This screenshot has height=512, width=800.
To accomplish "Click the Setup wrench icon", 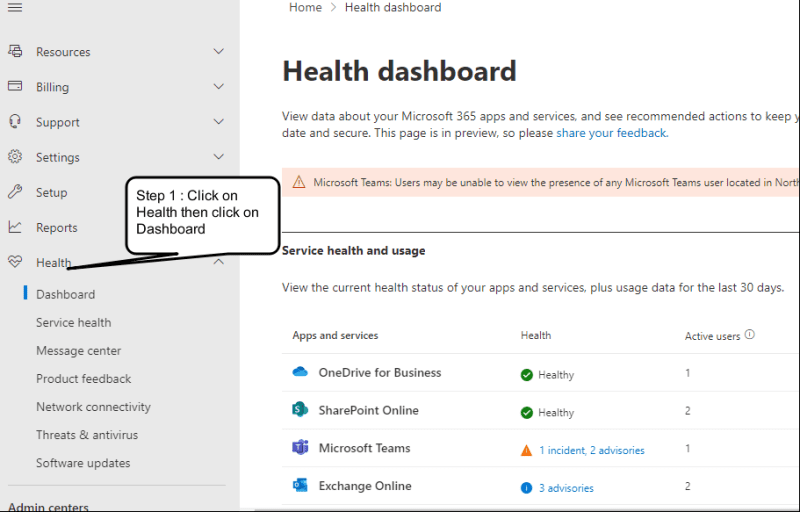I will [15, 192].
